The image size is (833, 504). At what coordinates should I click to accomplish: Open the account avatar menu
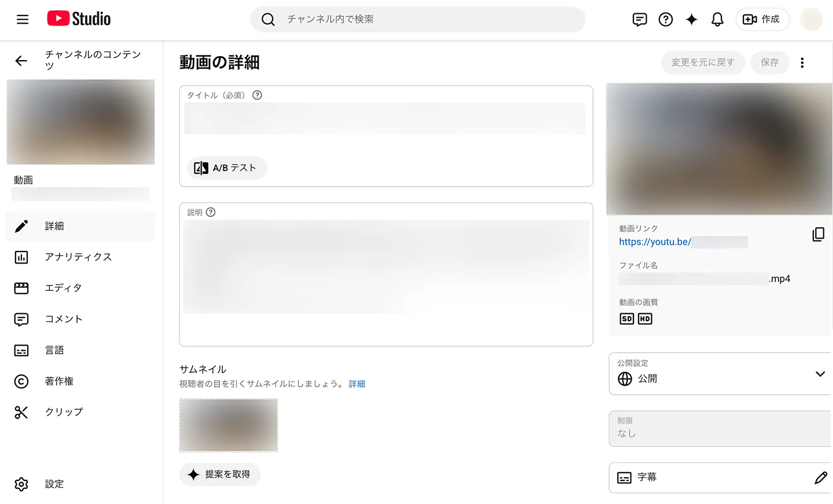coord(811,20)
